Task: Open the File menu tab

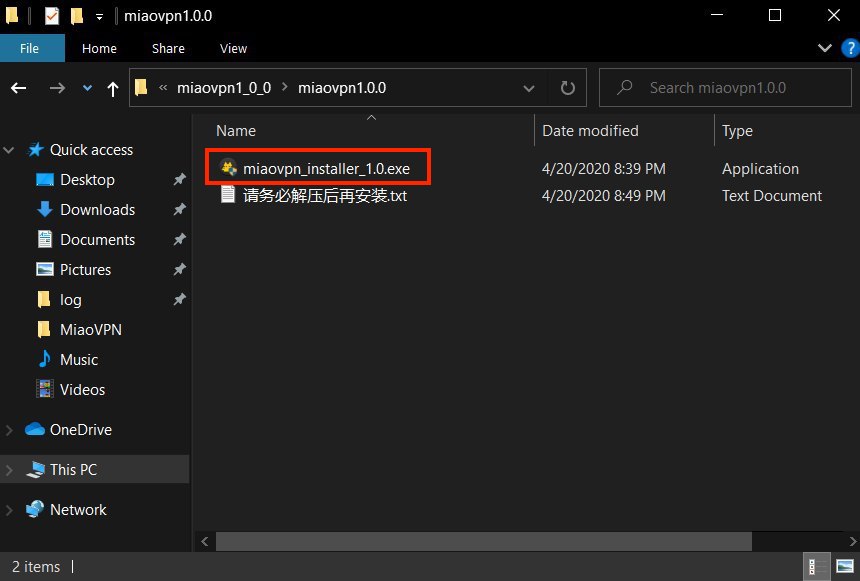Action: click(30, 48)
